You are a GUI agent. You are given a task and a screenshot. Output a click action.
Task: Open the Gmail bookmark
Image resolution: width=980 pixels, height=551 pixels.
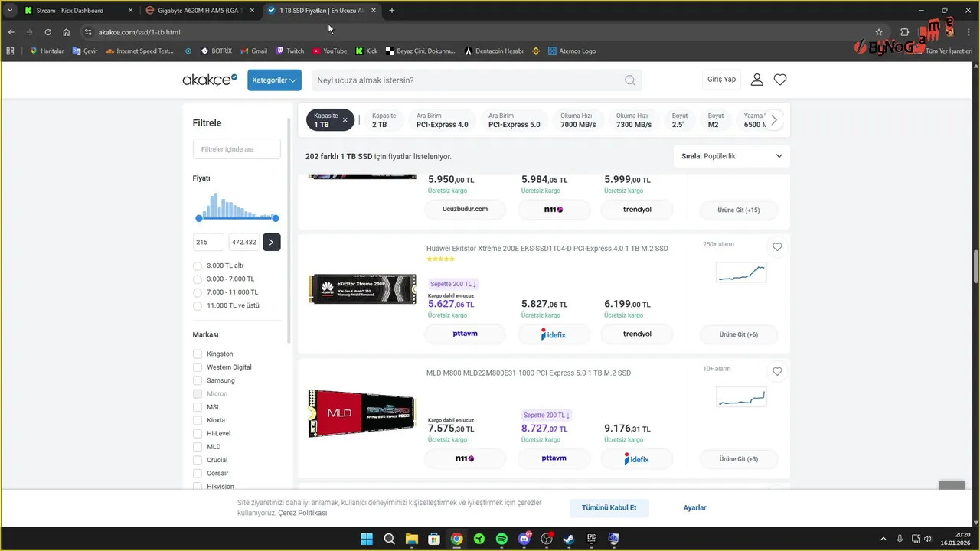pos(253,51)
